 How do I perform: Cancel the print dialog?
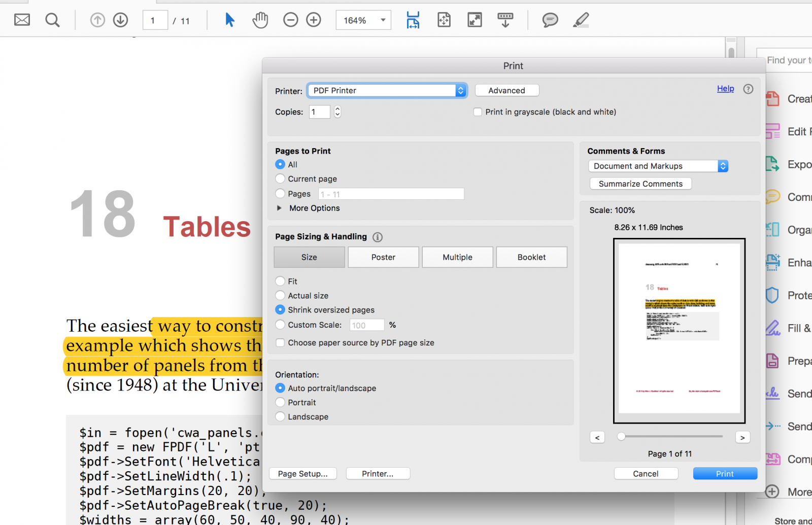(x=646, y=474)
